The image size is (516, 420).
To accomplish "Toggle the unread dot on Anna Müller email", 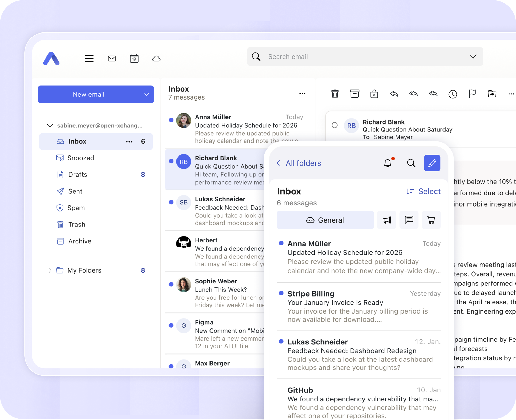I will click(x=171, y=120).
